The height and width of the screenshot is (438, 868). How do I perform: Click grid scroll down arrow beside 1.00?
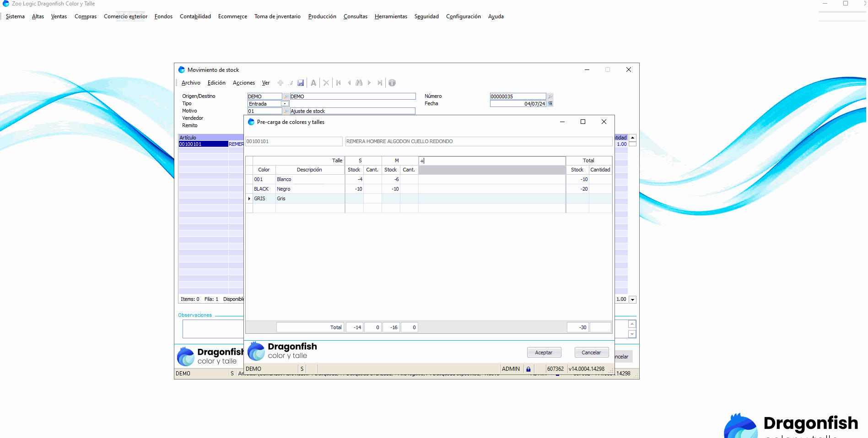[632, 300]
